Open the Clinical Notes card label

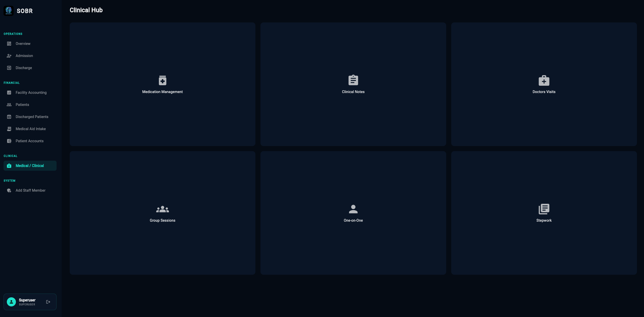tap(353, 92)
